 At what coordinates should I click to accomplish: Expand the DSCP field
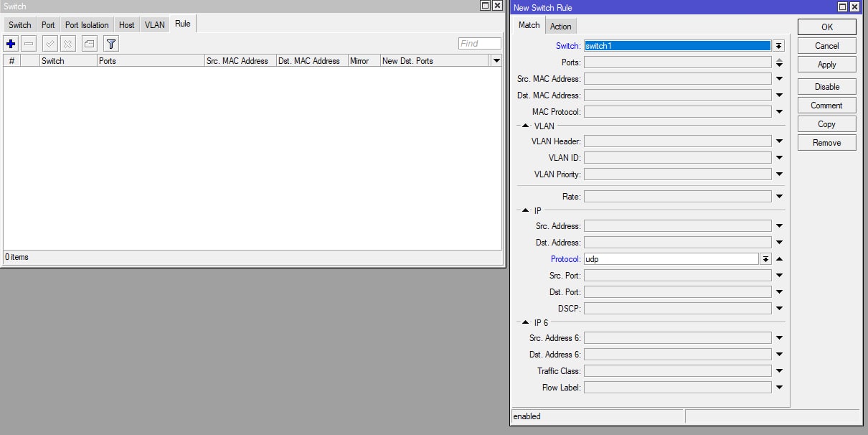(779, 309)
